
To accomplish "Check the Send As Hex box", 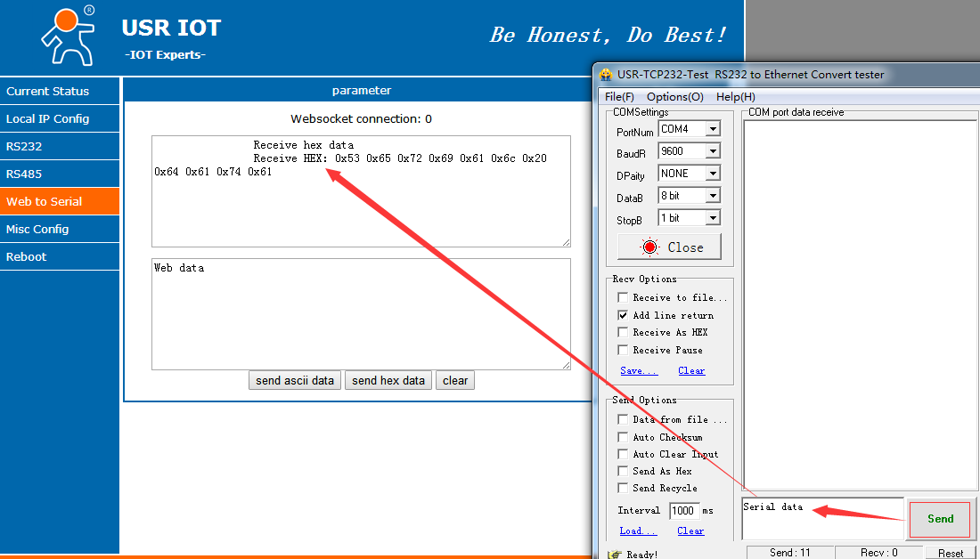I will (x=623, y=471).
